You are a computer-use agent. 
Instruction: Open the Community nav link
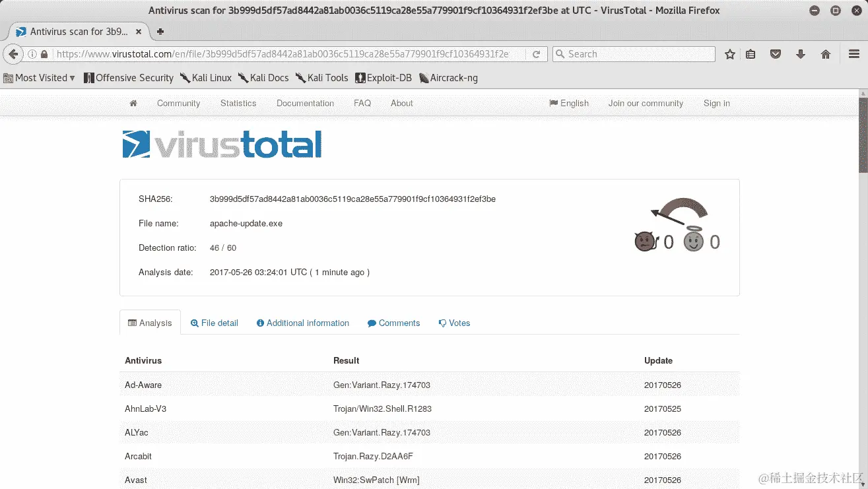coord(178,104)
